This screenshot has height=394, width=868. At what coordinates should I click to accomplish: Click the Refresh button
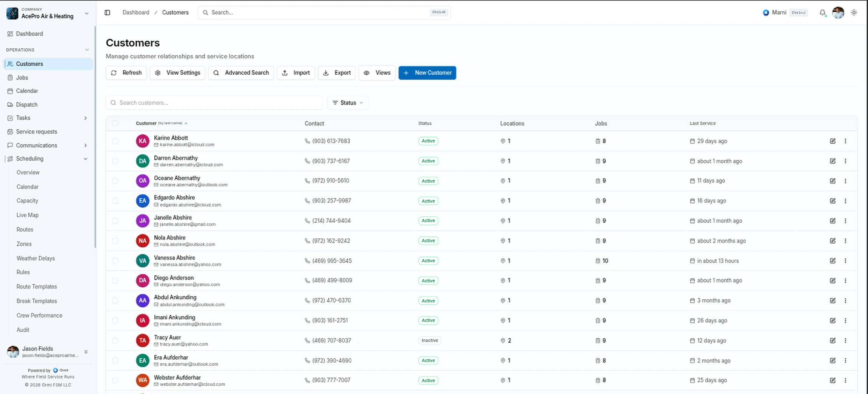click(x=126, y=73)
